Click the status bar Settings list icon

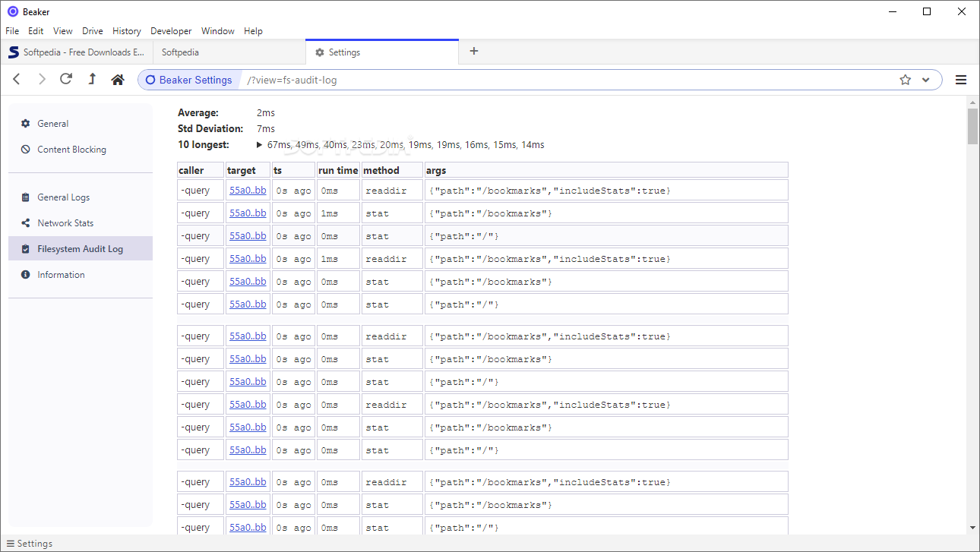coord(11,544)
